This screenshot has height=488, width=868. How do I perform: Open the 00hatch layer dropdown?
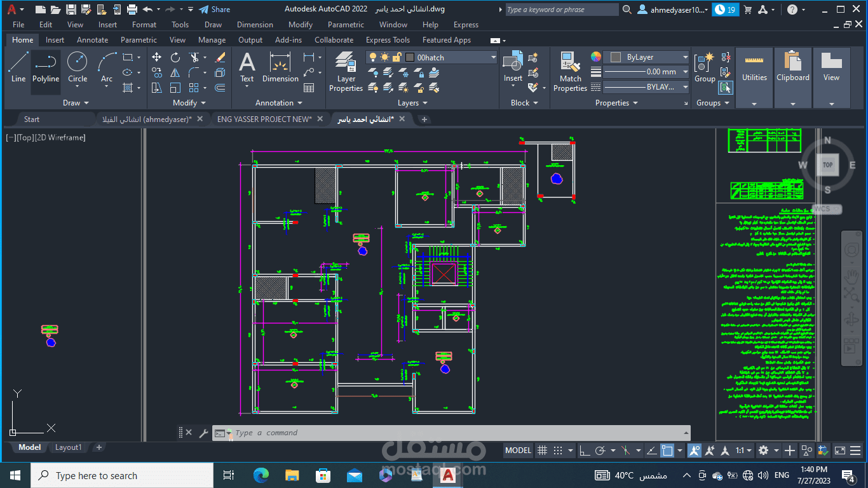click(493, 57)
